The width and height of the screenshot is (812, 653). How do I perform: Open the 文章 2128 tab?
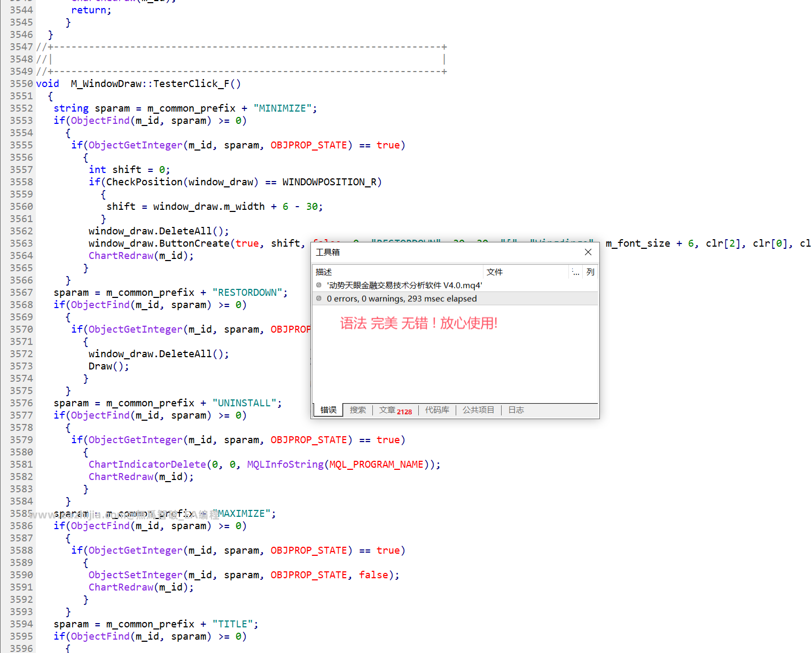pos(395,410)
